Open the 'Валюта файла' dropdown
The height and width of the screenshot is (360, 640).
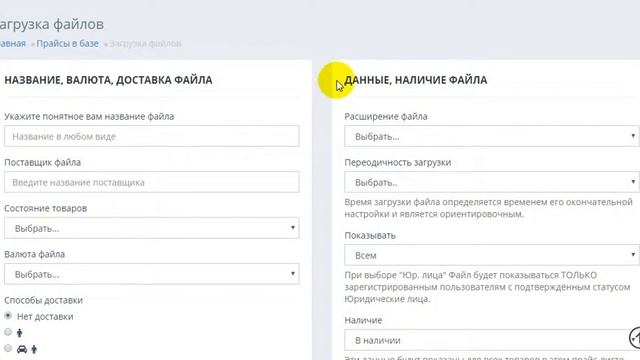[x=151, y=274]
